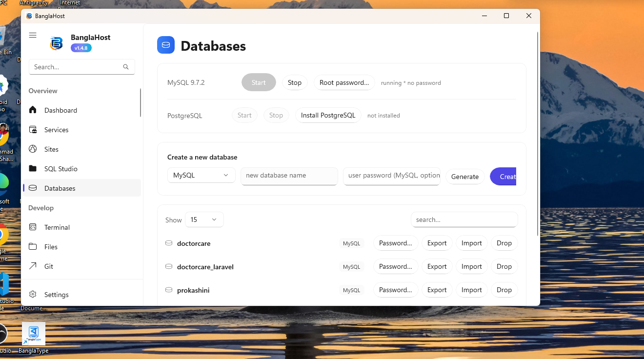Click the Create database button

click(503, 177)
